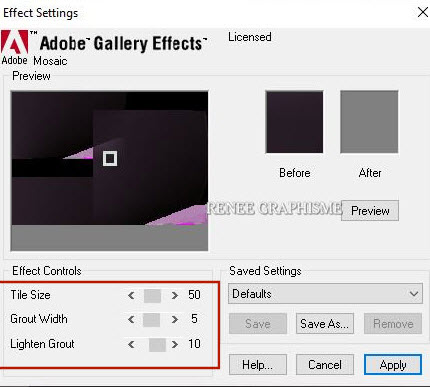Click the Save As... button

[325, 323]
